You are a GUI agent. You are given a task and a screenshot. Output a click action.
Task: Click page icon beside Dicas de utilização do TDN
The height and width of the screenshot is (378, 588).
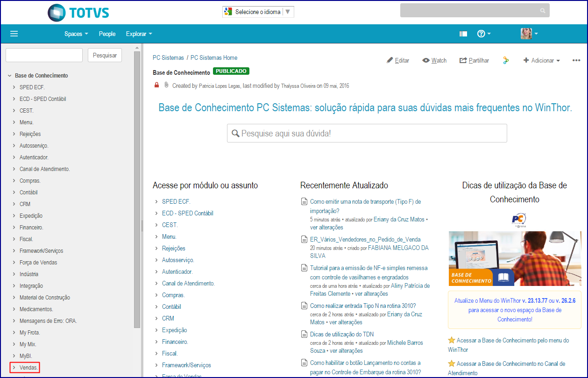coord(304,335)
